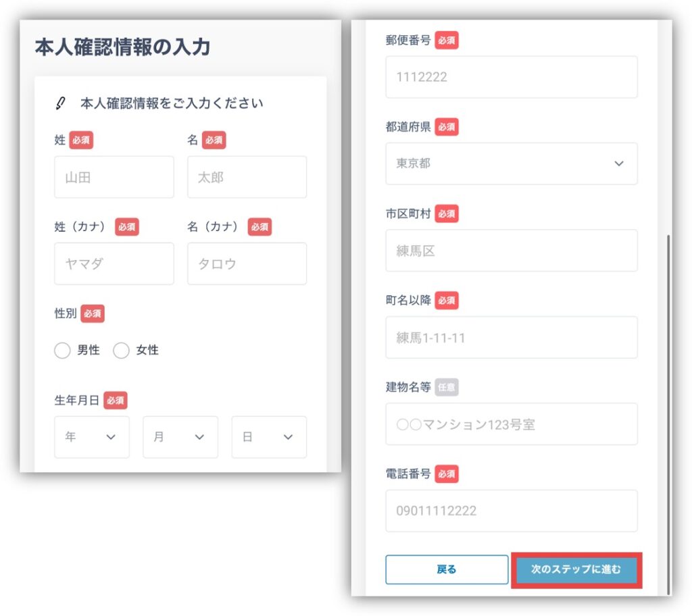
Task: Click the 郵便番号 postal code field
Action: pyautogui.click(x=511, y=77)
